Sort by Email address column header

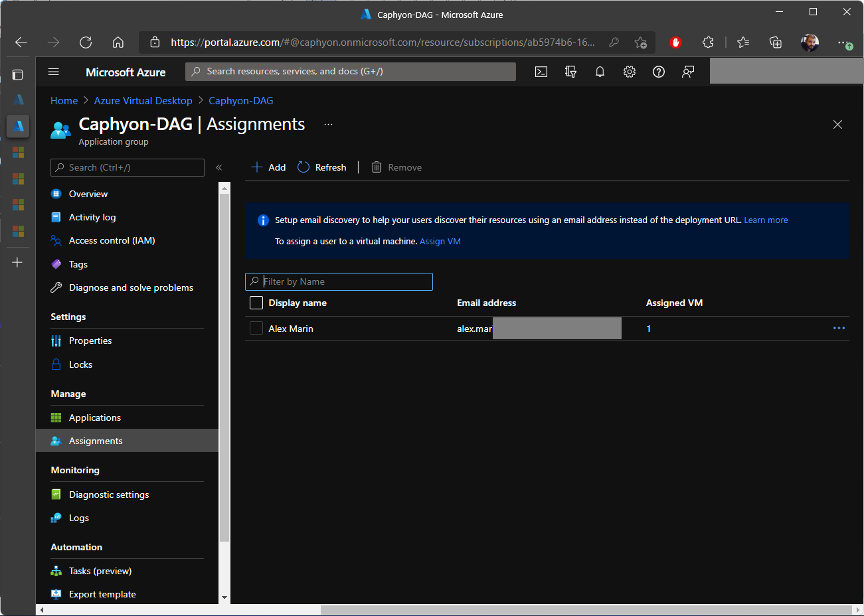pyautogui.click(x=486, y=303)
